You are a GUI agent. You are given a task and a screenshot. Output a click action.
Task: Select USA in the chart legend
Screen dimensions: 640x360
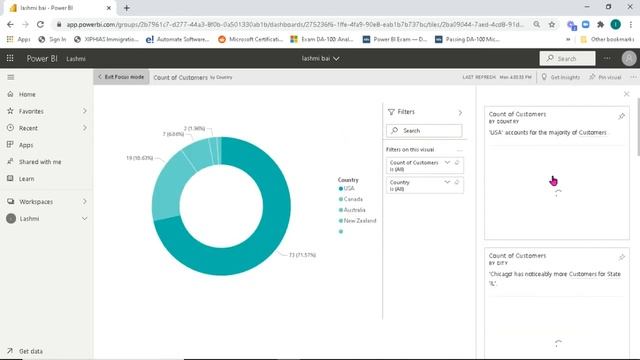pos(347,189)
